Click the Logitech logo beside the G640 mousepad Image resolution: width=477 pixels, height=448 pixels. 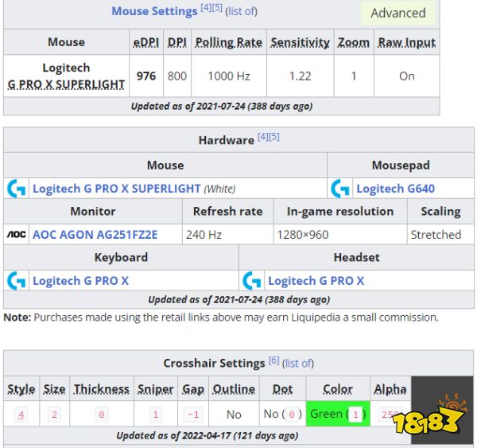tap(340, 189)
